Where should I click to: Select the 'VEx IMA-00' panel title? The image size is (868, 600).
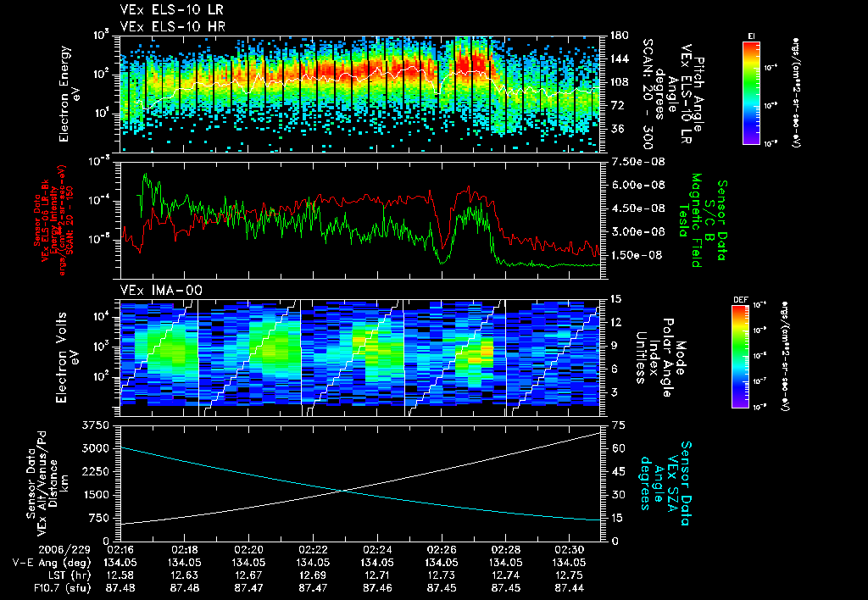tap(161, 291)
